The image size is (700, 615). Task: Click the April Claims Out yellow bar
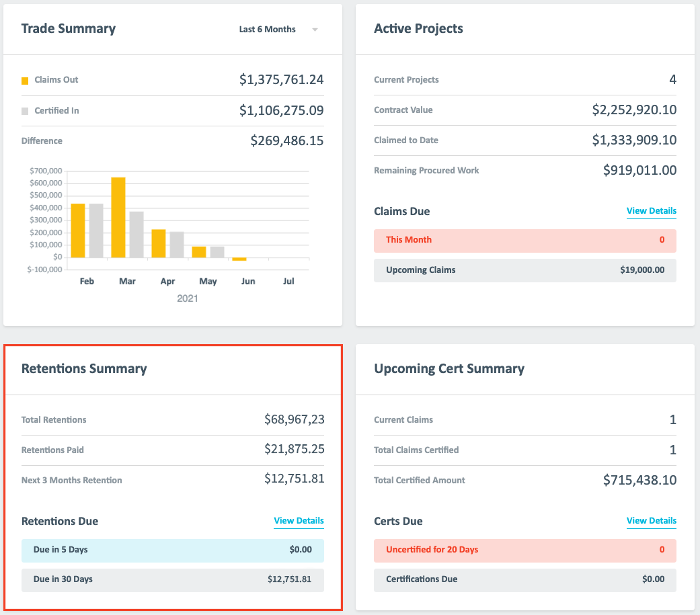tap(159, 244)
